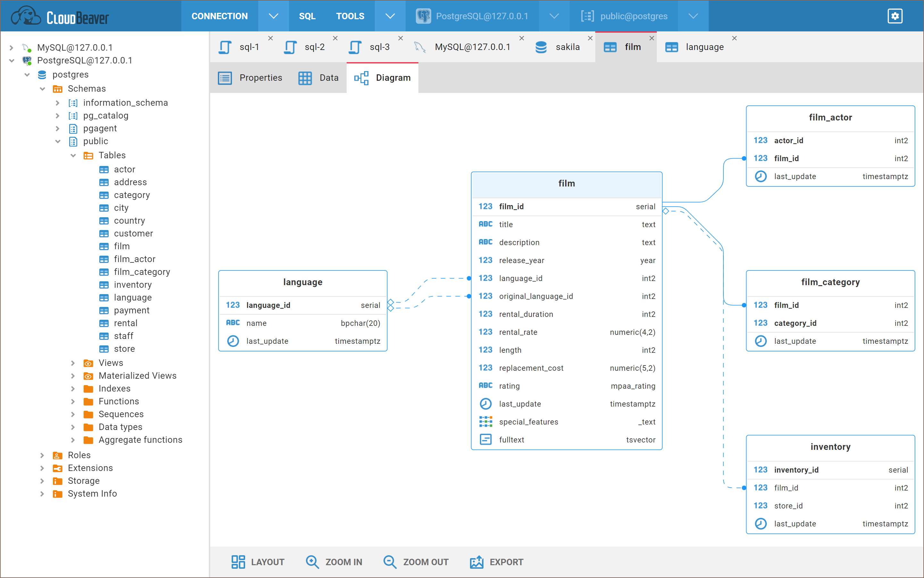Expand the Views tree node
Image resolution: width=924 pixels, height=578 pixels.
click(72, 362)
